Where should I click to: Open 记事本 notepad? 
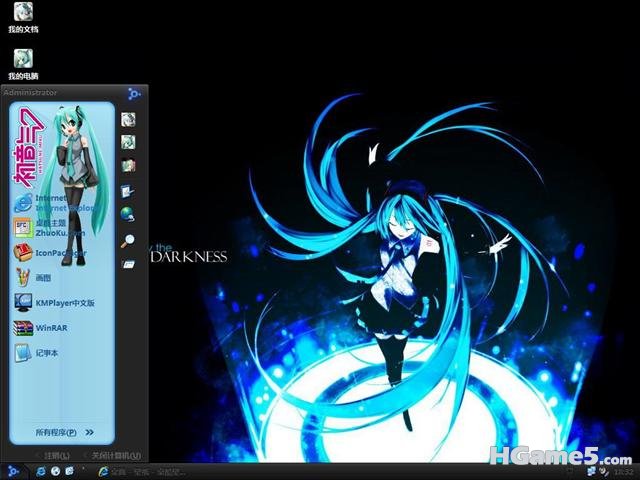(36, 353)
